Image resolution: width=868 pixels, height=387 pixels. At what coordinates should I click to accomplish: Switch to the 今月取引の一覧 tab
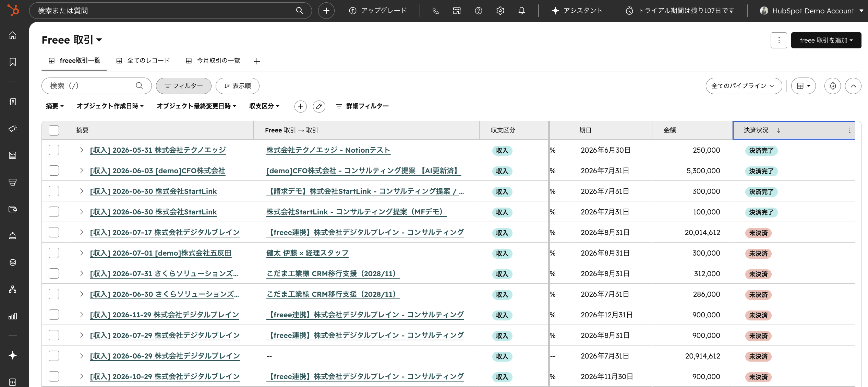(x=213, y=61)
